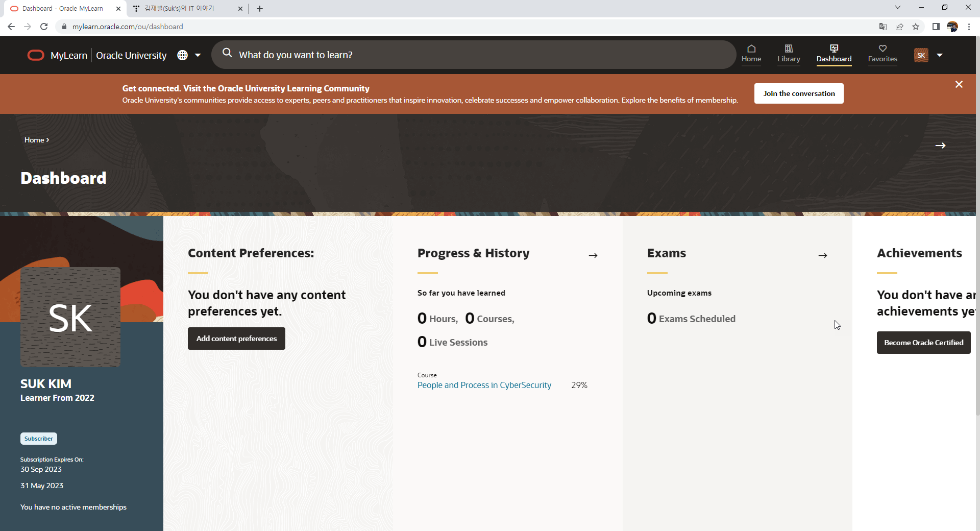Screen dimensions: 980x531
Task: Click 'You have no active memberships' text
Action: pyautogui.click(x=73, y=507)
